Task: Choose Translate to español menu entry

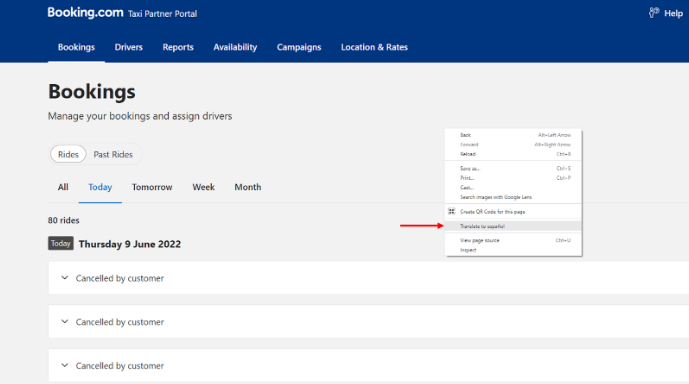Action: (x=513, y=226)
